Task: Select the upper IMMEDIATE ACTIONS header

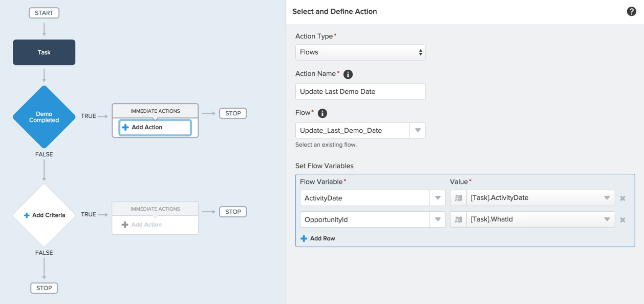Action: [x=155, y=110]
